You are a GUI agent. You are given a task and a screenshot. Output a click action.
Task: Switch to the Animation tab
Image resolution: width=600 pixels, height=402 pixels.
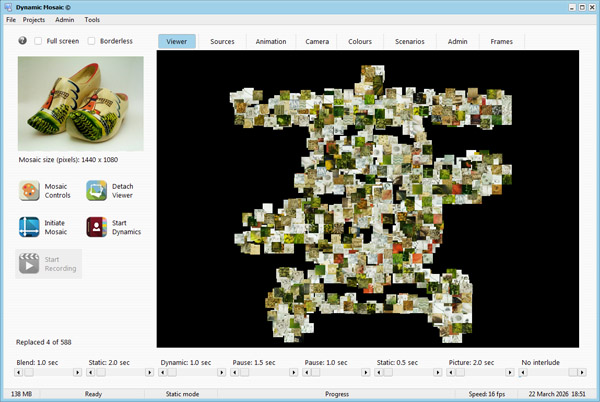(x=270, y=42)
